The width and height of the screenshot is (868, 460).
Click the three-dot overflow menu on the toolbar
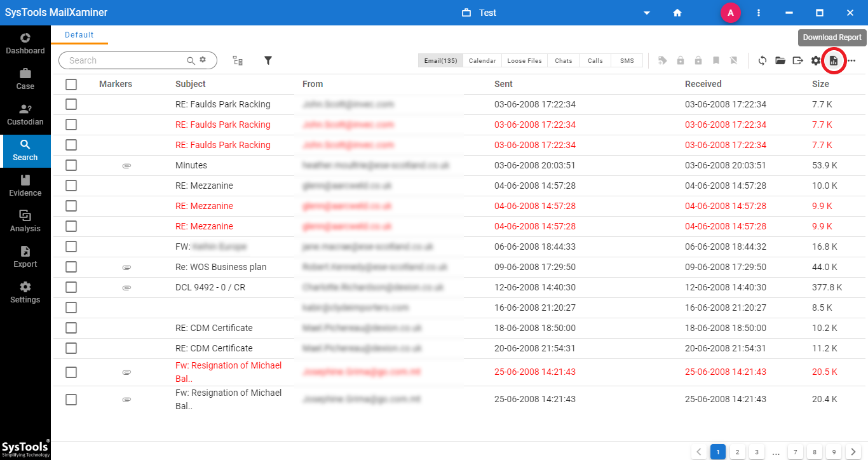pos(851,60)
